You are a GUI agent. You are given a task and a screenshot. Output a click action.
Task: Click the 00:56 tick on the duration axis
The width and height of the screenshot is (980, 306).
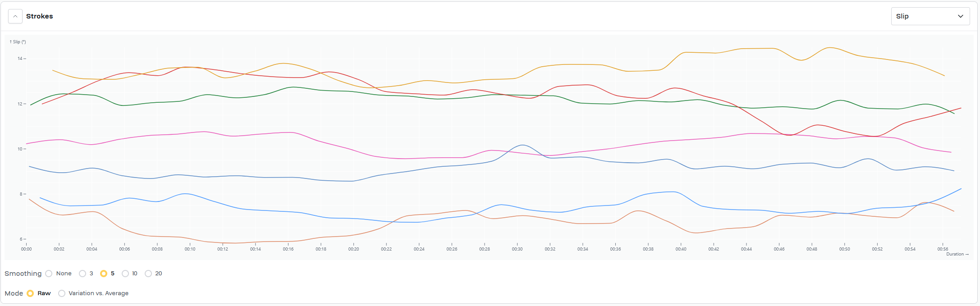click(x=943, y=249)
